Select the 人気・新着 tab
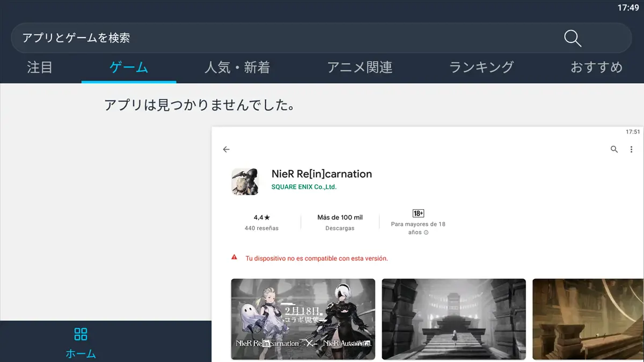Viewport: 644px width, 362px height. coord(237,68)
